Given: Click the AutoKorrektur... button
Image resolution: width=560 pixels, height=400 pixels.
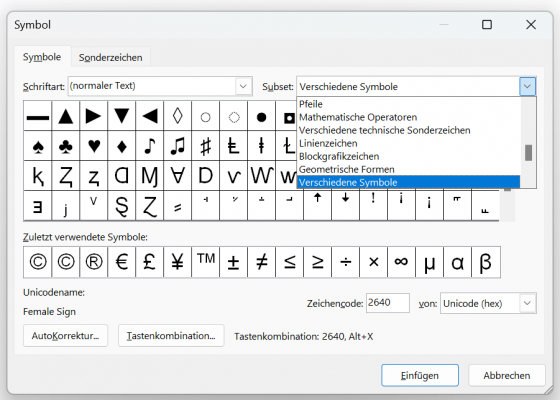Looking at the screenshot, I should 65,336.
